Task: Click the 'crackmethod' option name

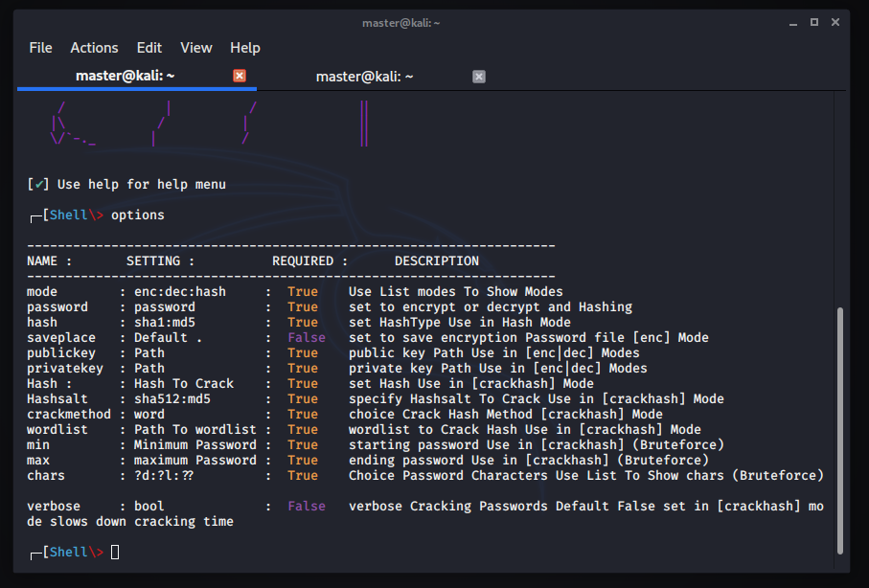Action: pos(69,414)
